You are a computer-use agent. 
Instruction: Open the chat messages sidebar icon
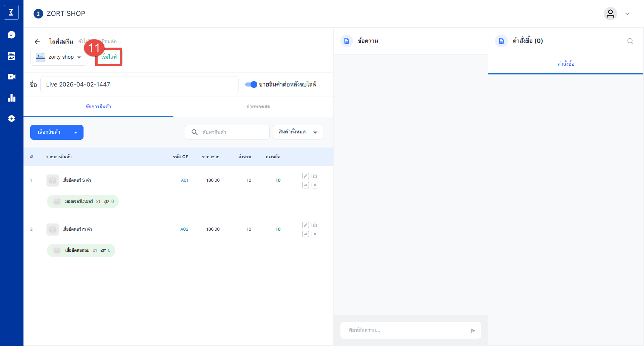(11, 35)
